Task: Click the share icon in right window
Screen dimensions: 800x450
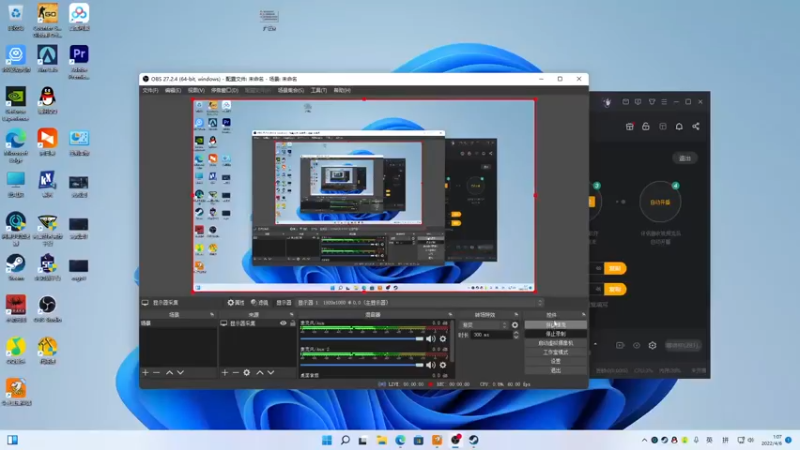Action: (x=696, y=127)
